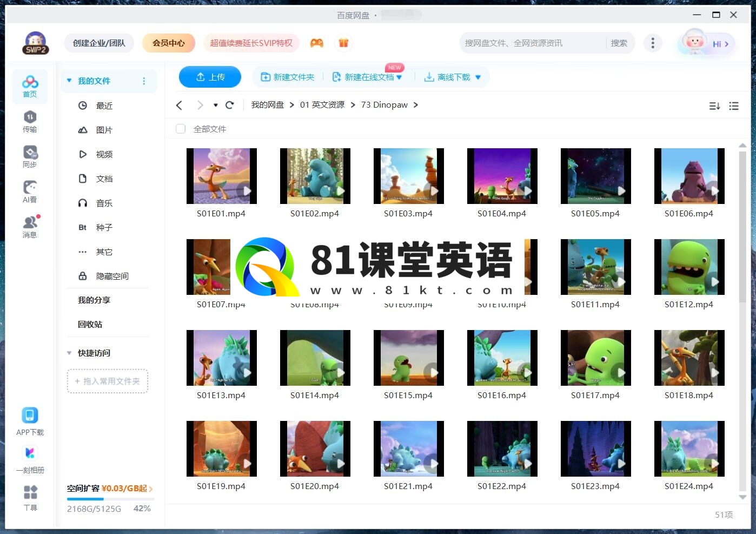Open 我的分享 in the sidebar
This screenshot has height=534, width=756.
coord(94,300)
